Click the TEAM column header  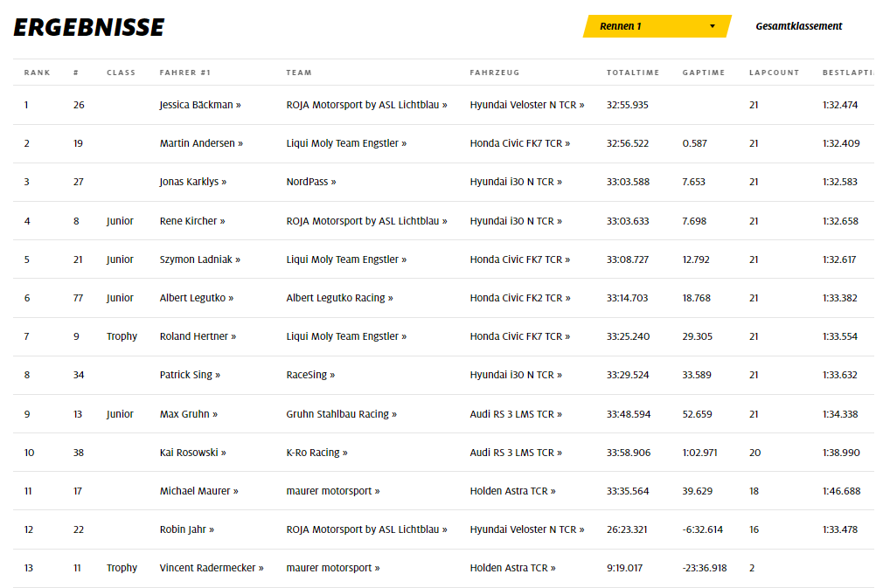(x=298, y=73)
